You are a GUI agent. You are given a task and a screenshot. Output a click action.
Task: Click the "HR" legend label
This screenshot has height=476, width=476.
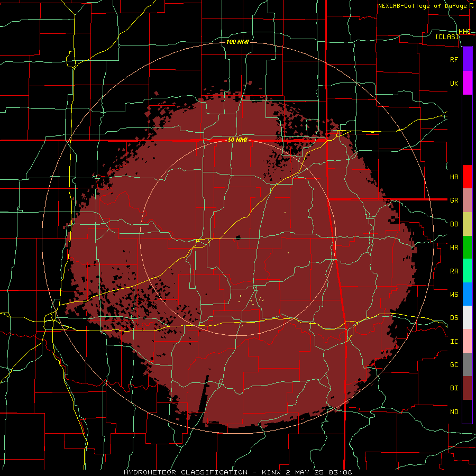[454, 248]
